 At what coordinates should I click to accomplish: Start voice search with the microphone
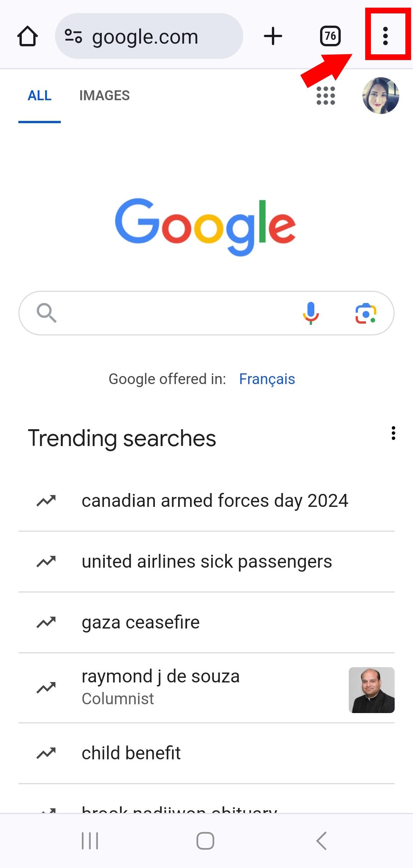coord(311,313)
